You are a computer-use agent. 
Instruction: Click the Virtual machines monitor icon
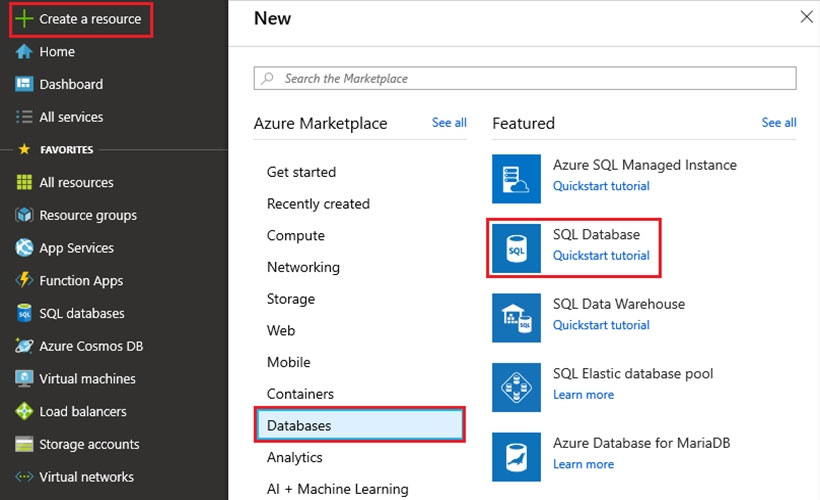24,378
